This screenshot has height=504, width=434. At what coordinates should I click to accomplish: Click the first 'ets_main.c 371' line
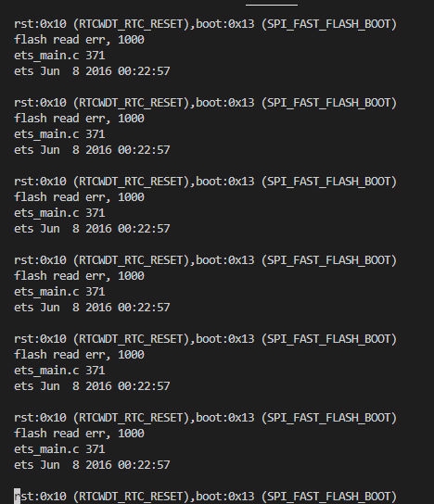[59, 56]
